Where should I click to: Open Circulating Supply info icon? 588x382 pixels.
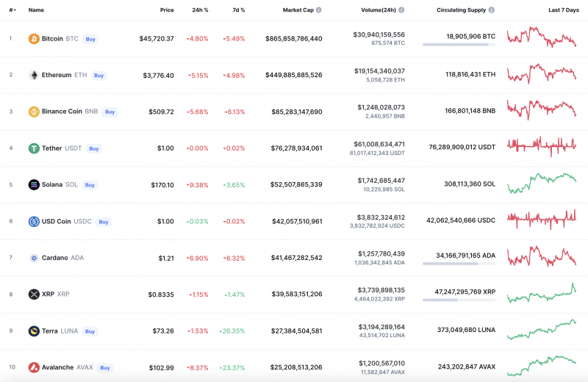(492, 10)
